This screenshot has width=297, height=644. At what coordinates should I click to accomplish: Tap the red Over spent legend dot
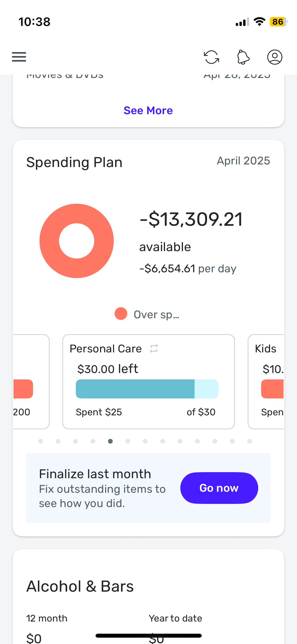tap(121, 314)
